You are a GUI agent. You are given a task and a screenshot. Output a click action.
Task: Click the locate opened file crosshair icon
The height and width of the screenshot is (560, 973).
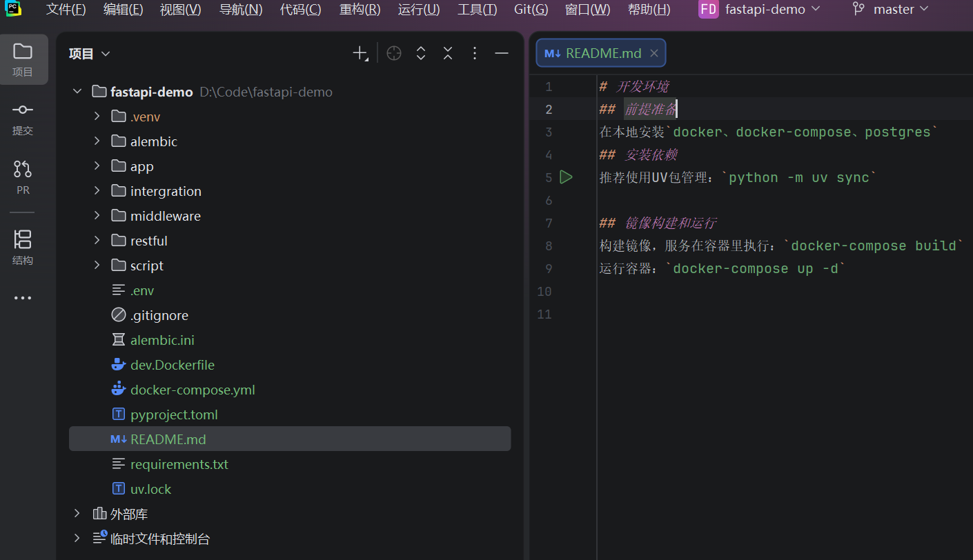click(394, 54)
